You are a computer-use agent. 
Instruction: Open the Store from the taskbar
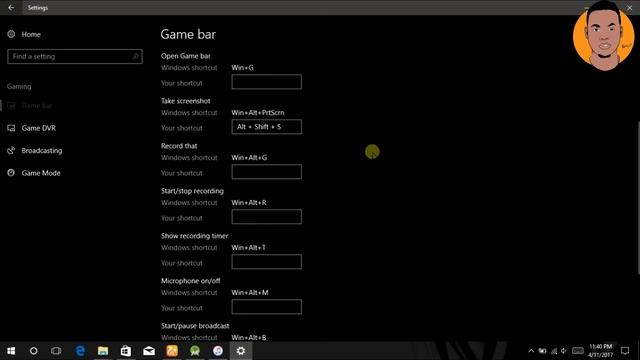tap(126, 351)
